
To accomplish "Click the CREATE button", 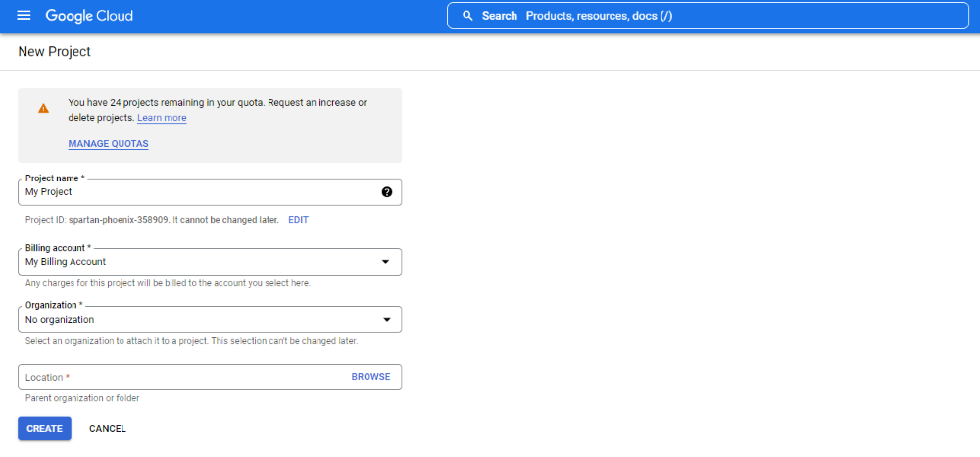I will click(44, 429).
